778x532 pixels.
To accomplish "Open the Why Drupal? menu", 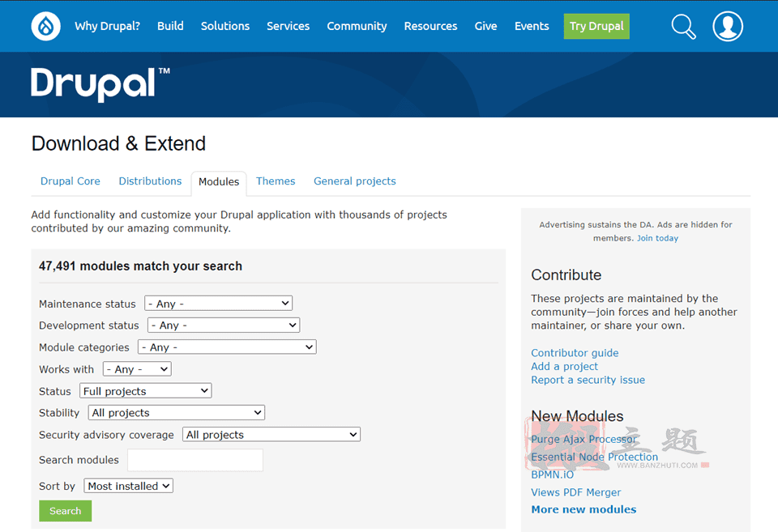I will (107, 26).
